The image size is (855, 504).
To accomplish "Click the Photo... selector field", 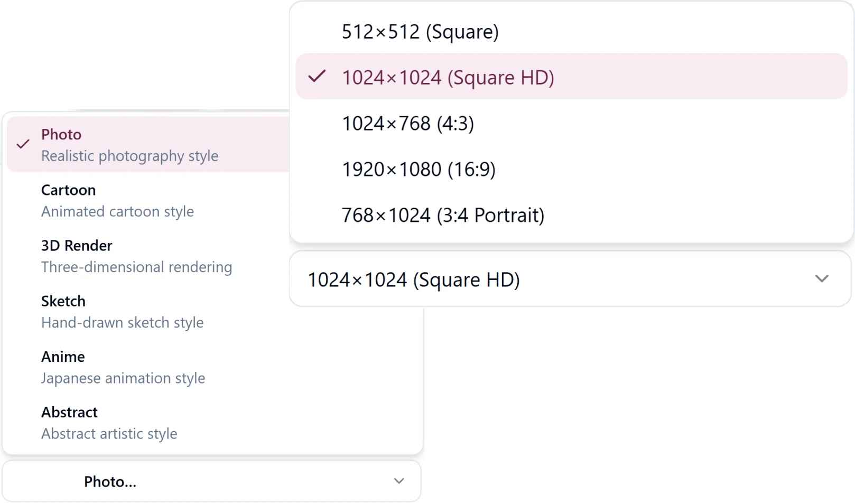I will [x=212, y=481].
